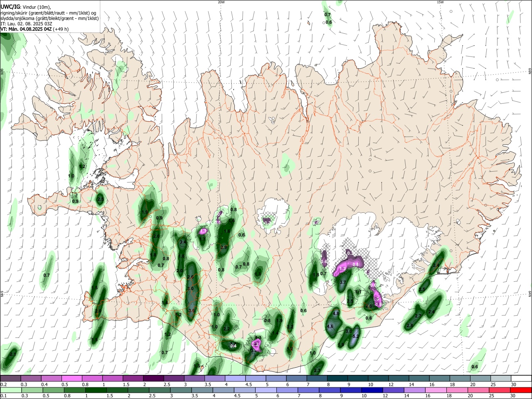Click the "2.3" precipitation value
The height and width of the screenshot is (399, 532).
pyautogui.click(x=317, y=370)
